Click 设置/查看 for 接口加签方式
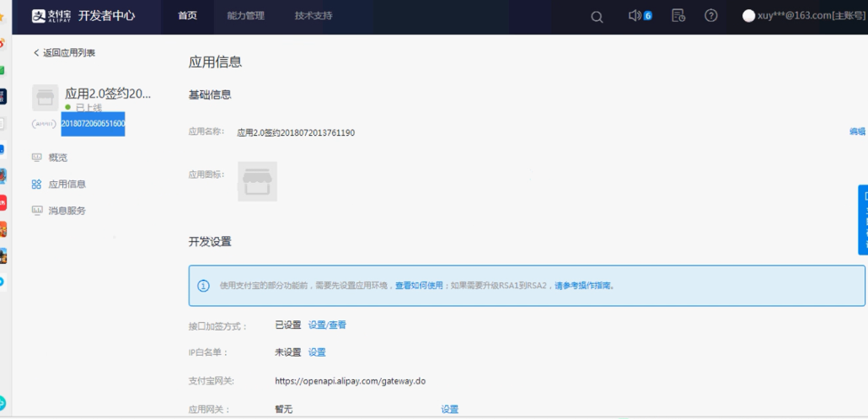Viewport: 868px width, 419px height. point(327,325)
